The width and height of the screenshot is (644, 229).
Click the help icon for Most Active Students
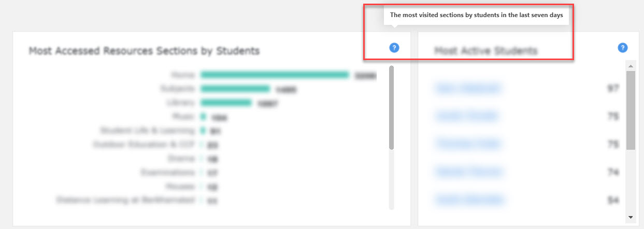tap(623, 48)
